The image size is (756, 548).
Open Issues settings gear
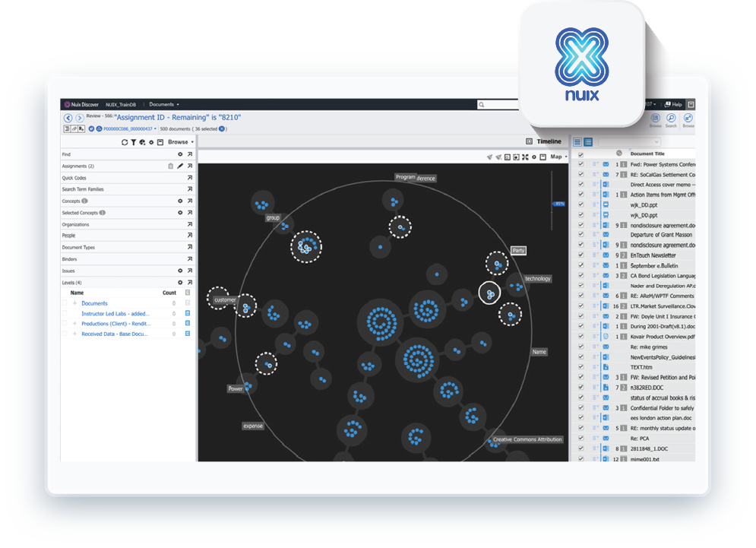click(x=180, y=271)
